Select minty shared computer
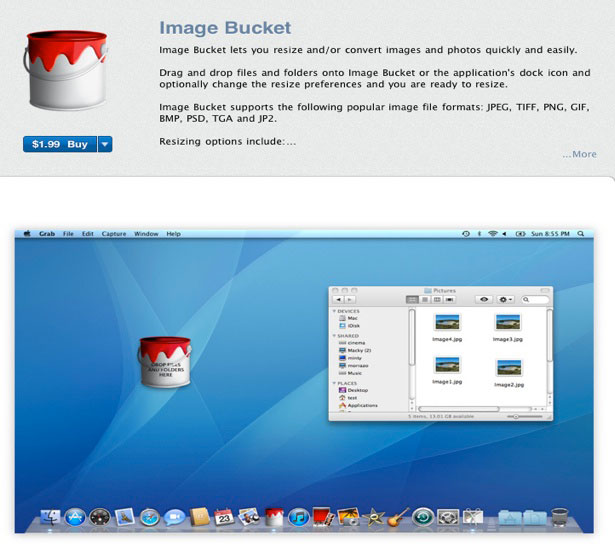Screen dimensions: 615x550 [350, 358]
